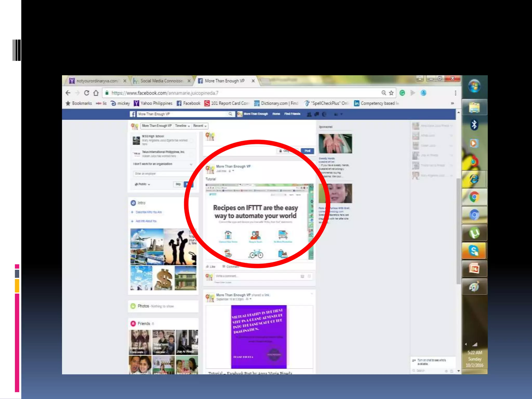The width and height of the screenshot is (532, 399).
Task: Launch uTorrent from the taskbar
Action: (474, 233)
